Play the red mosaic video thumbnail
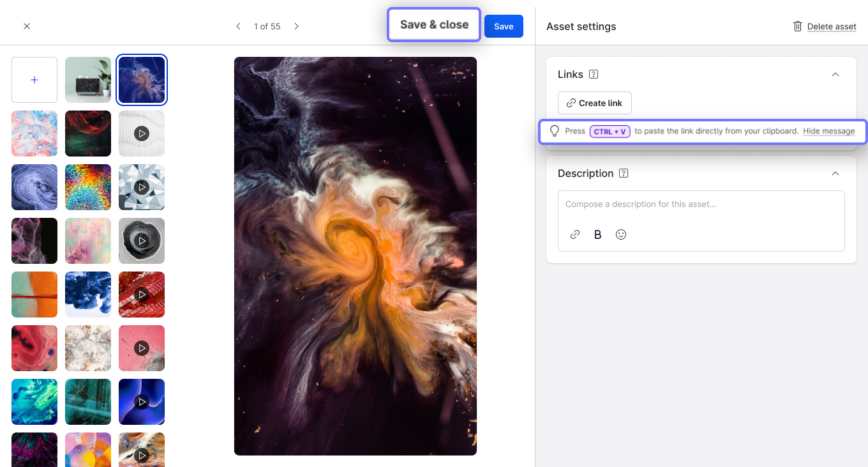 (142, 295)
